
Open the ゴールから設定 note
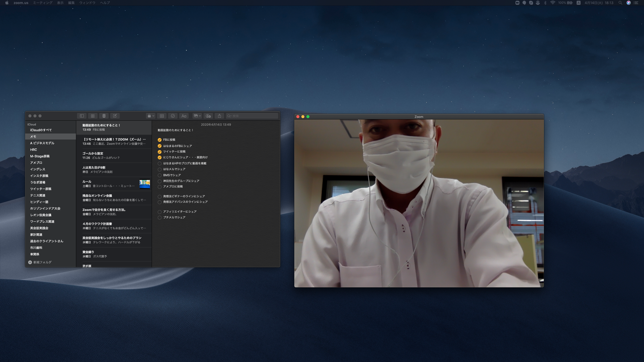point(114,156)
